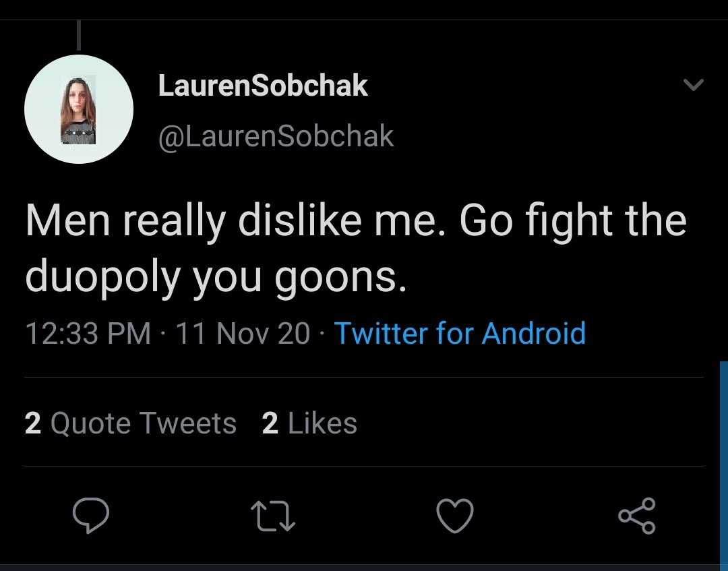Retweet this tweet using the retweet icon
Viewport: 728px width, 571px height.
point(273,516)
